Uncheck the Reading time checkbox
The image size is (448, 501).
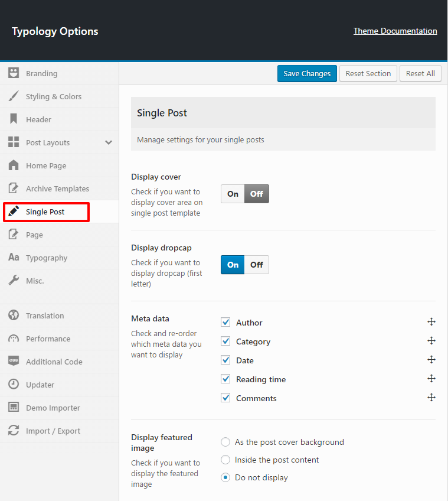tap(225, 379)
